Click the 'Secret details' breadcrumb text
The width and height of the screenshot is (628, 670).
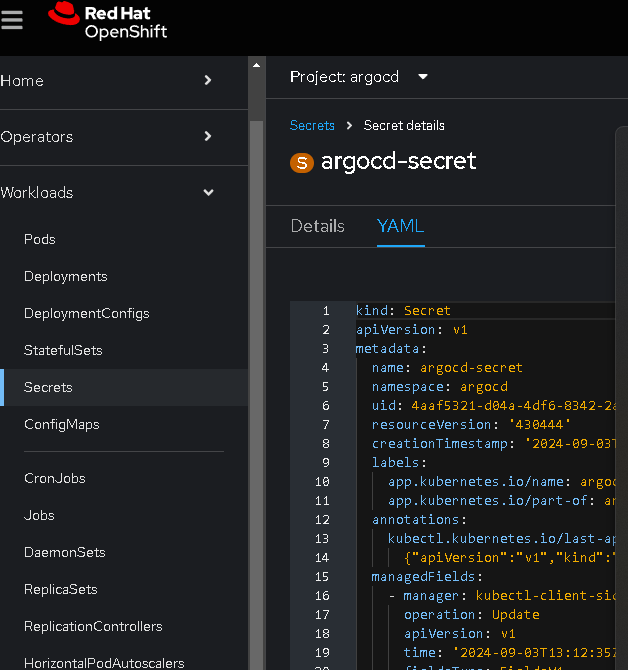click(404, 126)
